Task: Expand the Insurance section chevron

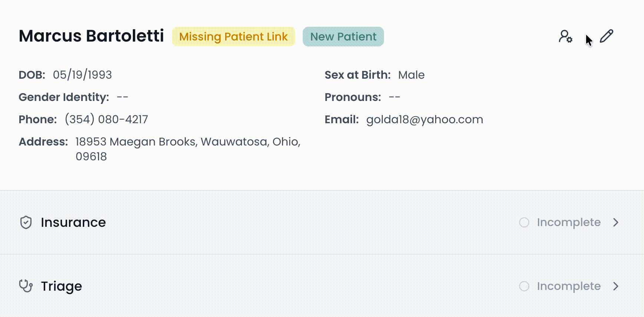Action: pos(616,222)
